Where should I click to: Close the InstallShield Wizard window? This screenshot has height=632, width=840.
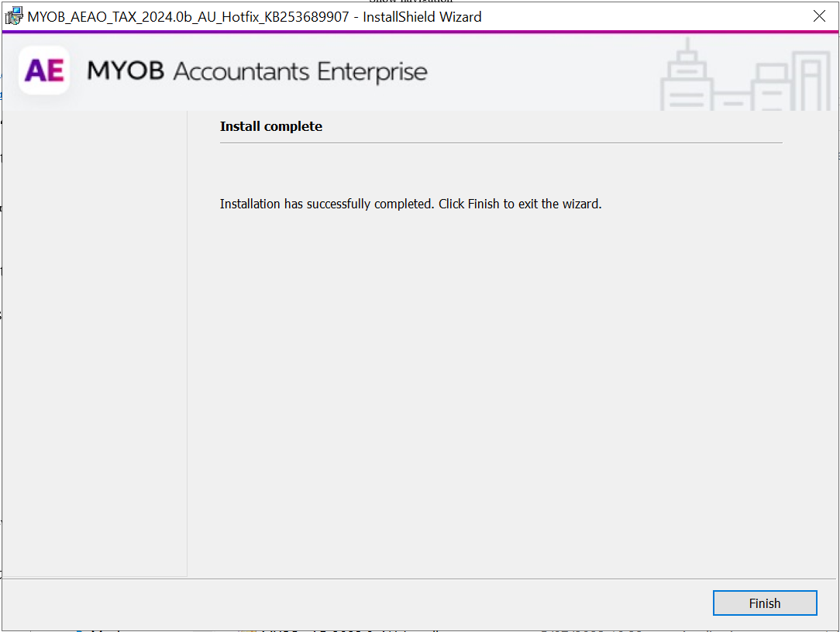tap(818, 16)
